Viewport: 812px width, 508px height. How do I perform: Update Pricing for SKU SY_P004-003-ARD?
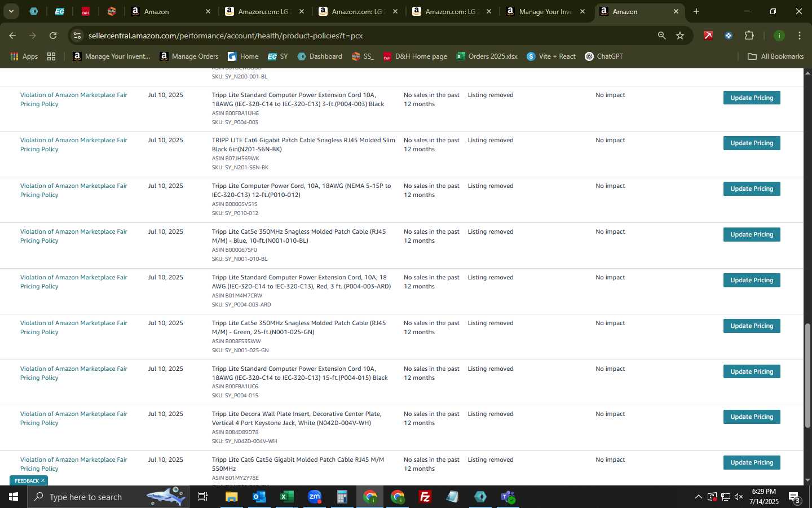pos(752,280)
